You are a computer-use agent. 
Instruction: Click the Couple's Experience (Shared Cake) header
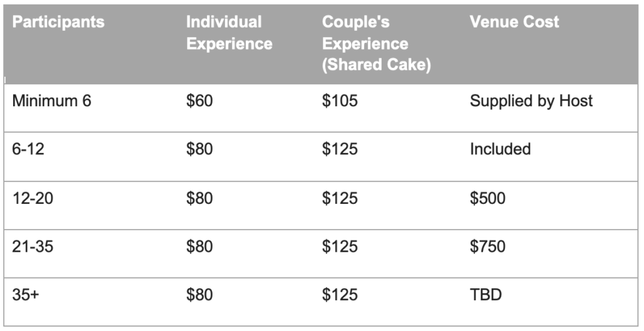point(376,43)
